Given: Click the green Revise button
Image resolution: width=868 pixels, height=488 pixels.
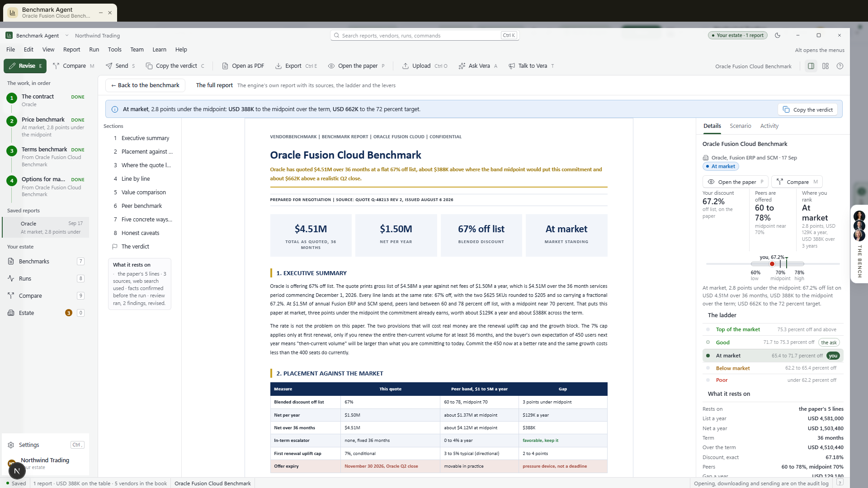Looking at the screenshot, I should pyautogui.click(x=25, y=66).
